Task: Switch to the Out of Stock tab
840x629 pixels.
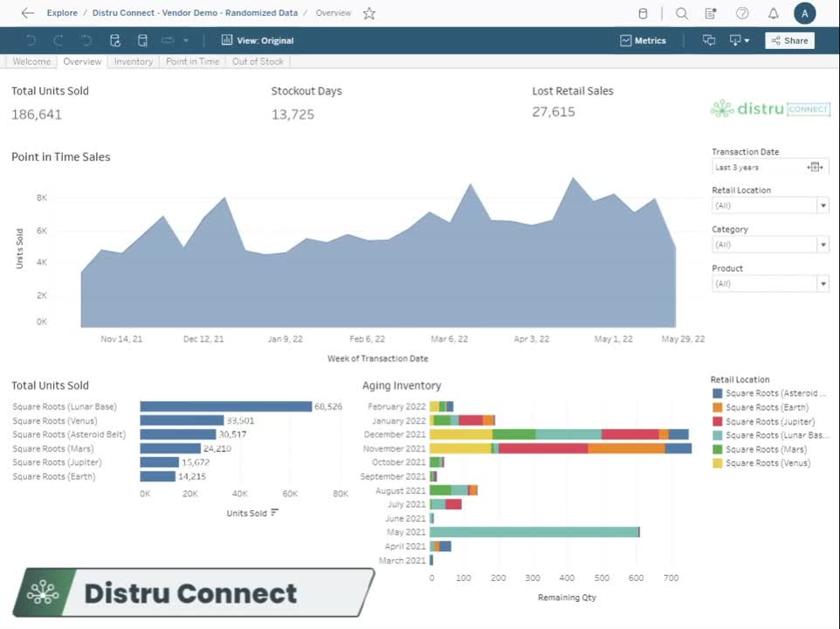Action: 258,61
